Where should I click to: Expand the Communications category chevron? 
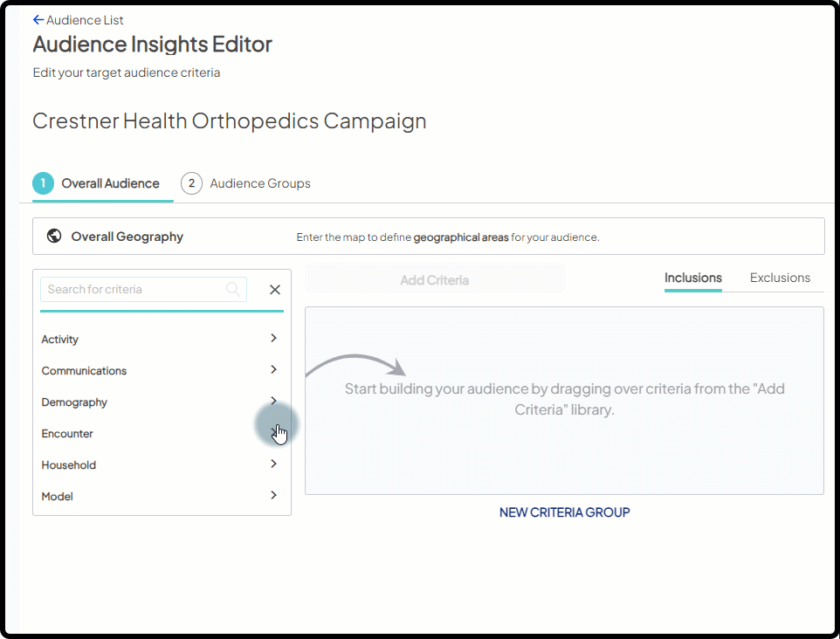(x=273, y=370)
